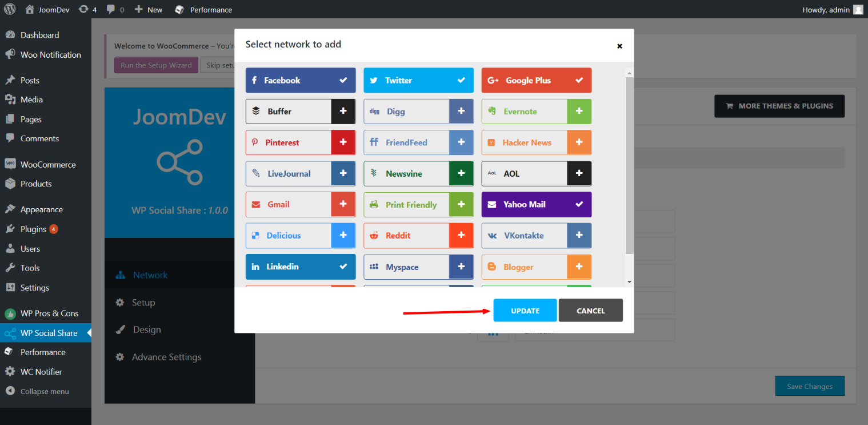Open Settings in the admin sidebar
The width and height of the screenshot is (868, 425).
coord(46,288)
